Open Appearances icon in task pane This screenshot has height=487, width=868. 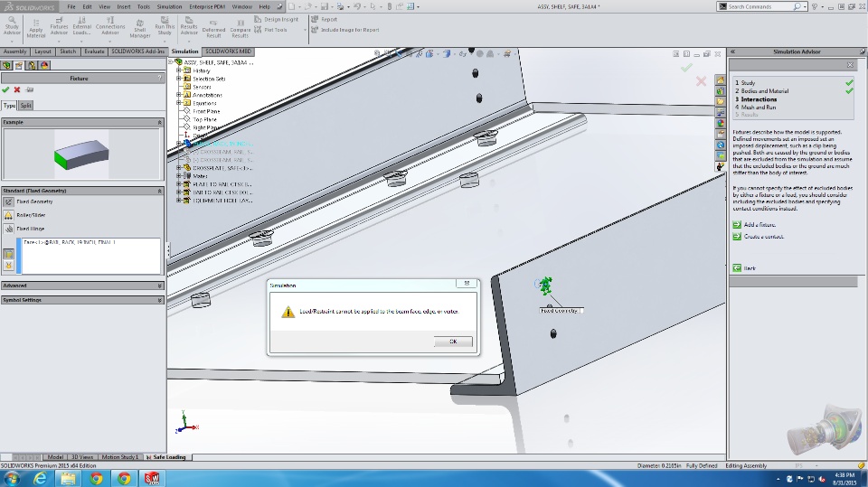pos(721,124)
